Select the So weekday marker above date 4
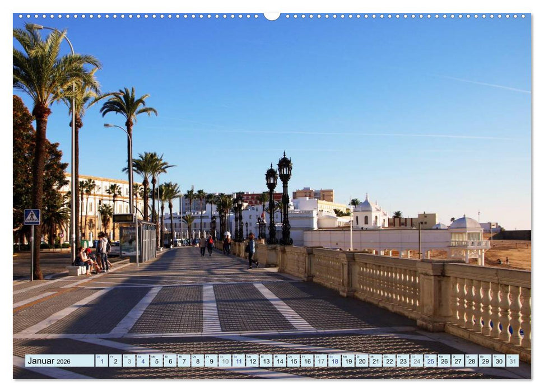The width and height of the screenshot is (544, 392). (140, 356)
